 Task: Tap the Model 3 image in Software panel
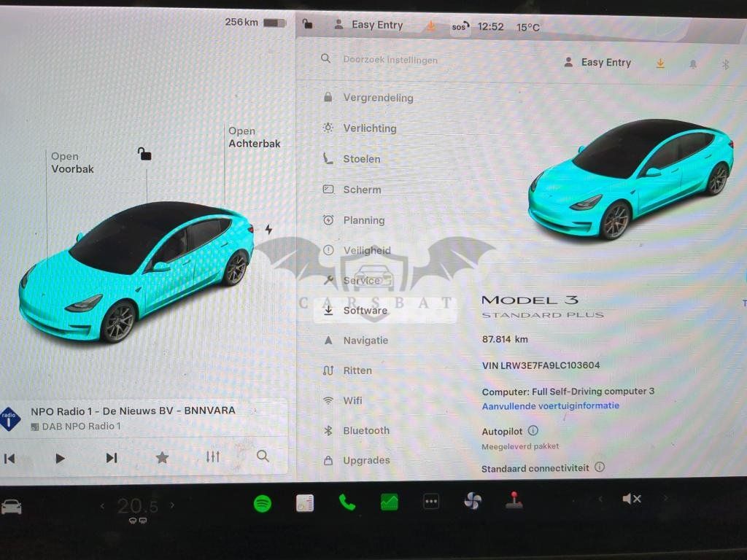click(x=630, y=179)
